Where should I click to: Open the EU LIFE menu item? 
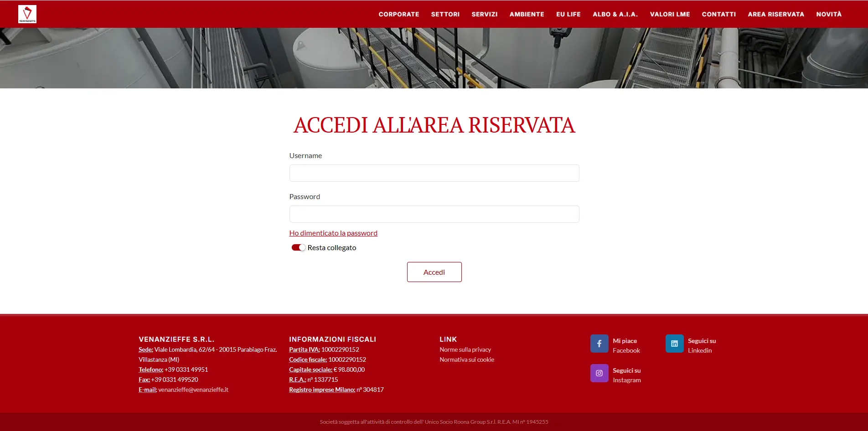pyautogui.click(x=568, y=14)
